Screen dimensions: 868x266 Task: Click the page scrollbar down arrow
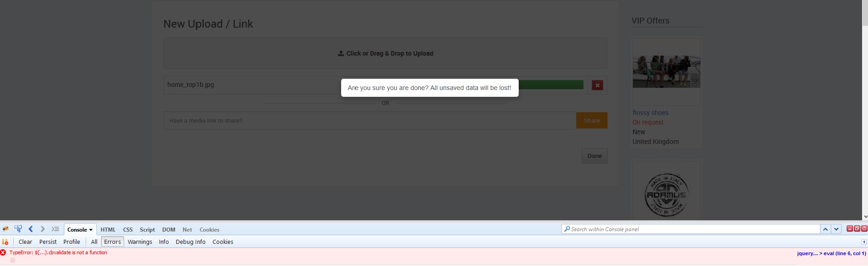(865, 217)
